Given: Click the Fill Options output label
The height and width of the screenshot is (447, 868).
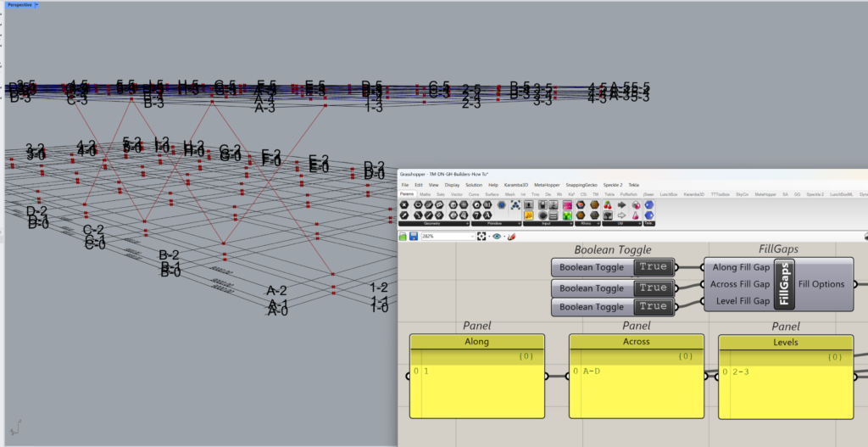Looking at the screenshot, I should (821, 284).
